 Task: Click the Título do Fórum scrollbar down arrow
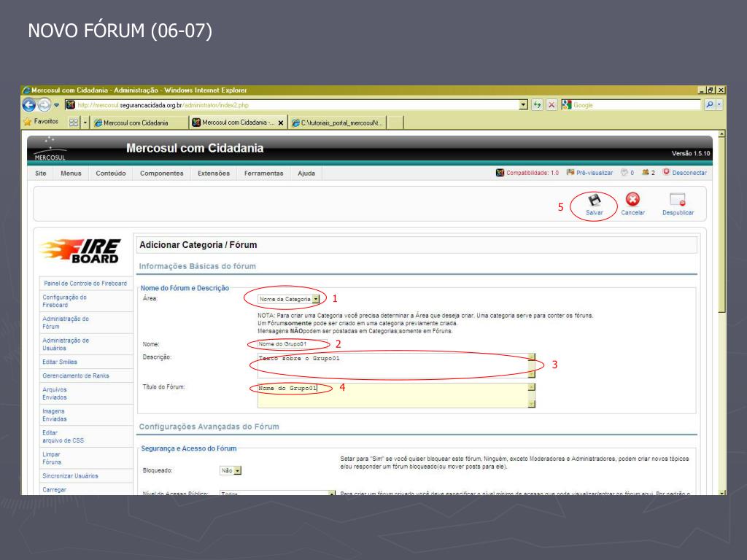(x=532, y=404)
